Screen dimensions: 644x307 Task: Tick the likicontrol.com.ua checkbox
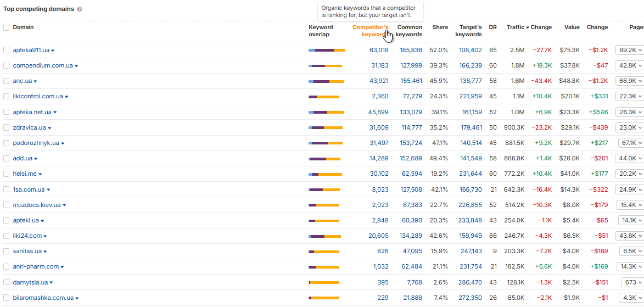point(6,97)
